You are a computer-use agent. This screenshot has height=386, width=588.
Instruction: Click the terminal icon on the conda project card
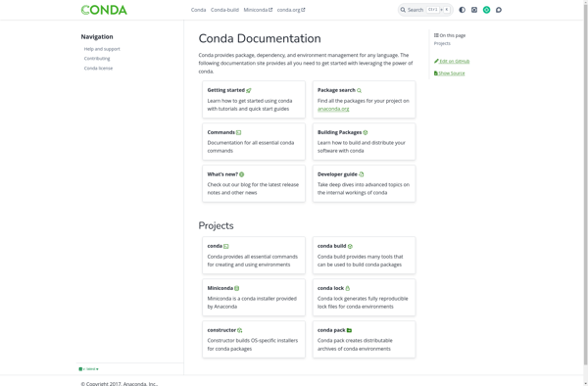(x=226, y=246)
